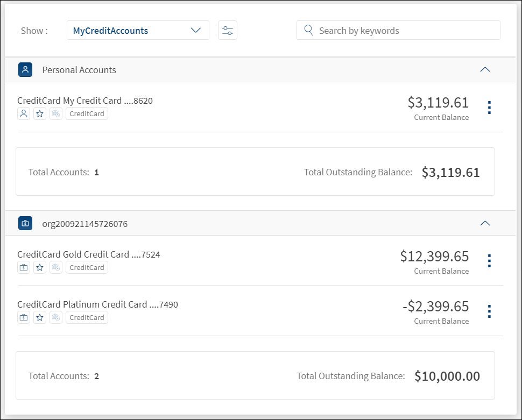Open more options for Platinum Credit Card 7490
This screenshot has width=522, height=420.
[489, 311]
